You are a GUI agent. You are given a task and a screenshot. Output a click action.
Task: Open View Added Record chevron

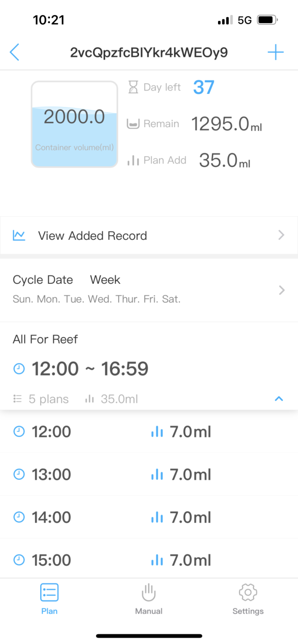click(x=282, y=235)
